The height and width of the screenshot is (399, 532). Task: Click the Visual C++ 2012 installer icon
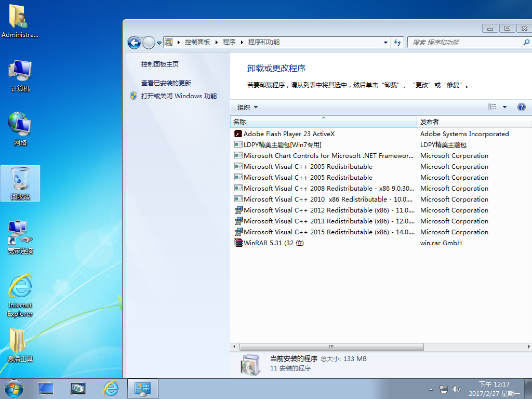(x=238, y=210)
